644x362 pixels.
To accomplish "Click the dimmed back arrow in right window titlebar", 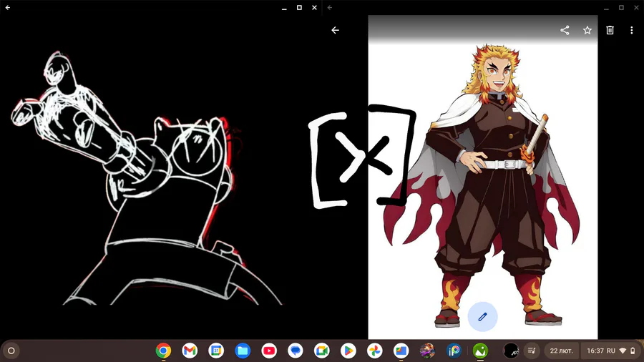I will (x=330, y=7).
